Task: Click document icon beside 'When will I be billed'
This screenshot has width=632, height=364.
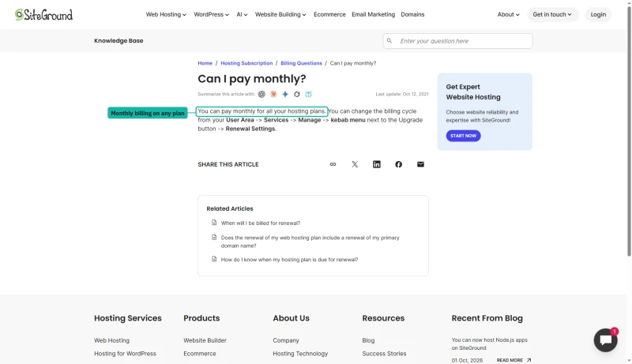Action: point(214,223)
